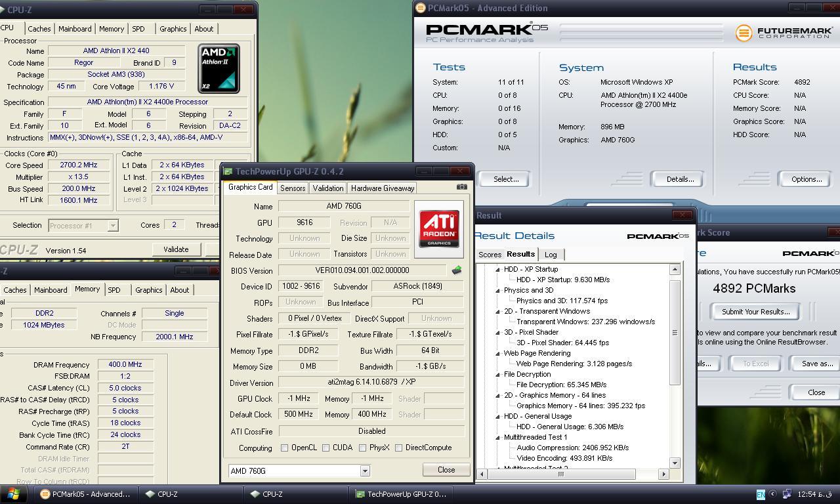Click the system clock in the taskbar
The image size is (840, 504).
click(814, 494)
